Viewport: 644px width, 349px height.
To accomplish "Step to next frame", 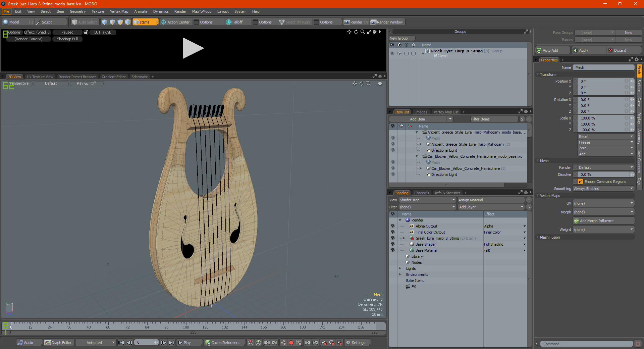I will tap(163, 343).
